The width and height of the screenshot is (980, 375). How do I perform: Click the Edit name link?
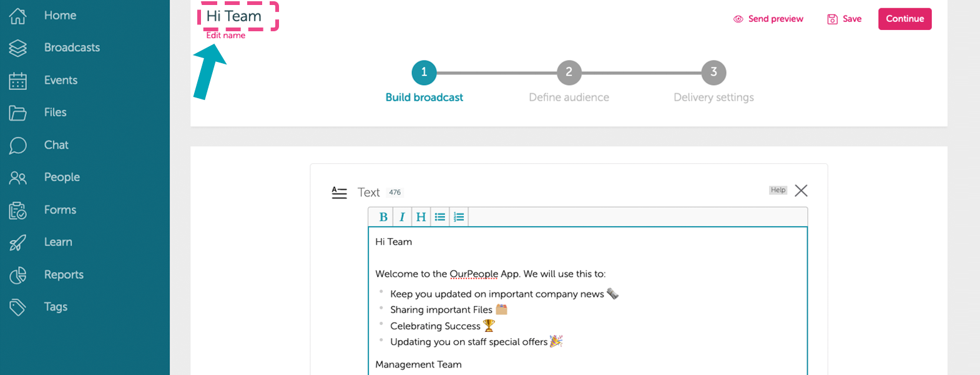[226, 36]
